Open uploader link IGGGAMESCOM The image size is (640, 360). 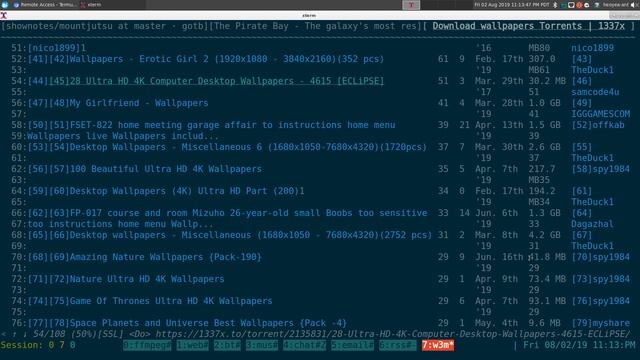(x=600, y=114)
